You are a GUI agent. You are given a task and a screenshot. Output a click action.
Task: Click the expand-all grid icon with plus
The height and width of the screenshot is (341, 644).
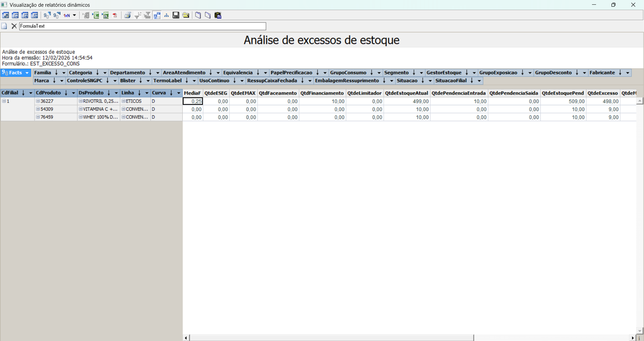25,15
